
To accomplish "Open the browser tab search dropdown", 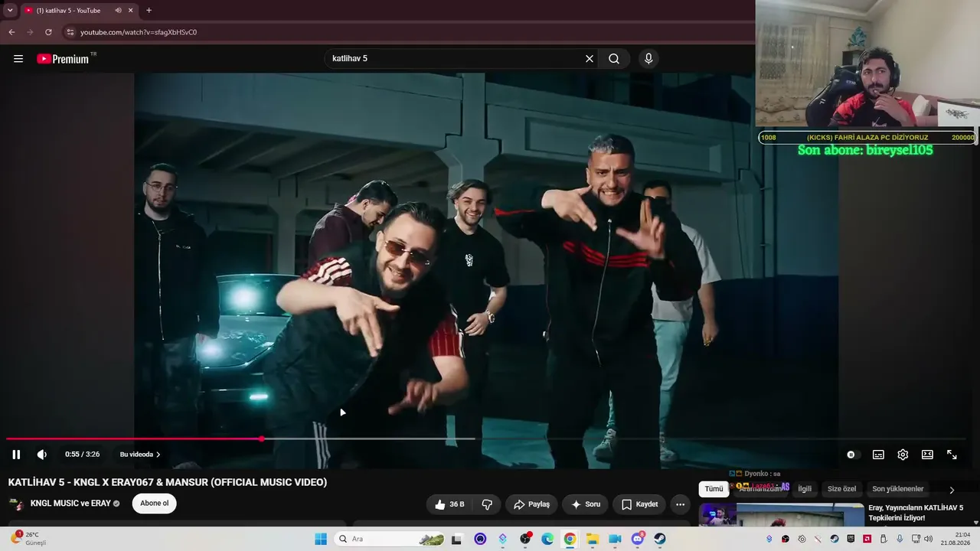I will tap(10, 11).
